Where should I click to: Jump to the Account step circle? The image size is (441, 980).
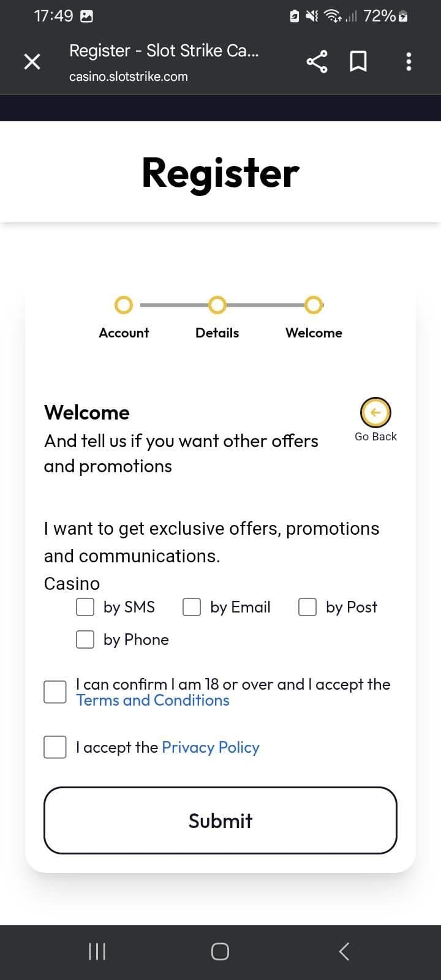(124, 304)
